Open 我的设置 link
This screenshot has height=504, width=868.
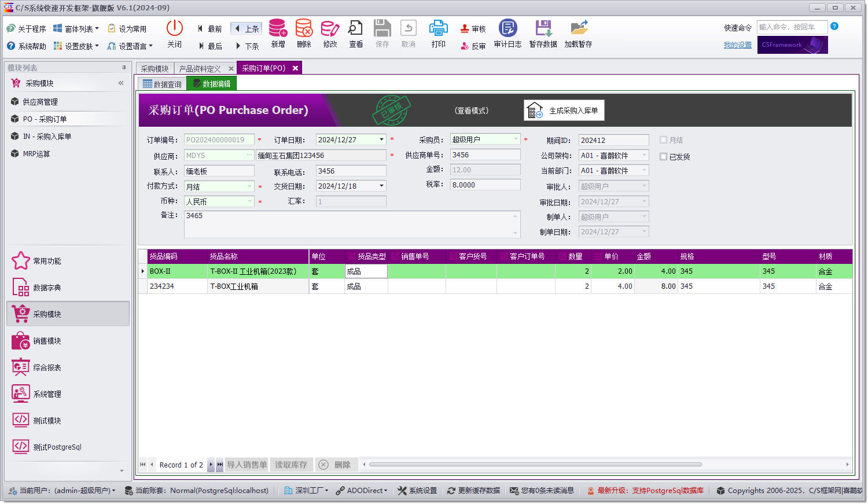pos(737,45)
